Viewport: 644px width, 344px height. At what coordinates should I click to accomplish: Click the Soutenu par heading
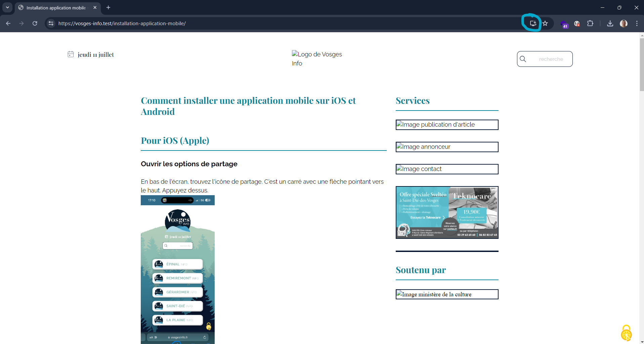[421, 270]
